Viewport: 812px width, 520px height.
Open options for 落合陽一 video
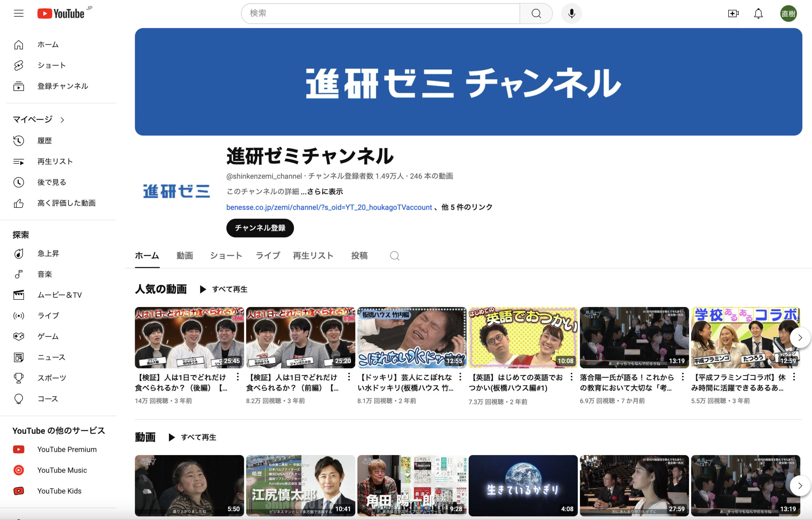(x=683, y=377)
